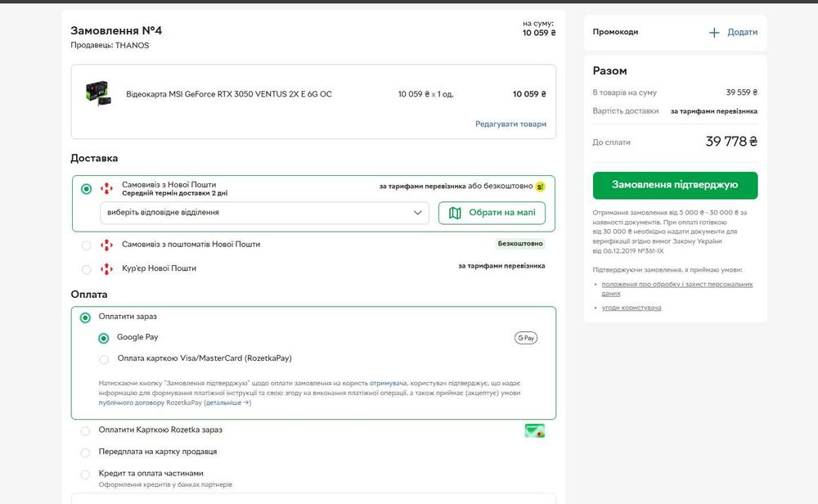The image size is (818, 504).
Task: Click the 39 778 ₴ total to pay amount
Action: coord(731,142)
